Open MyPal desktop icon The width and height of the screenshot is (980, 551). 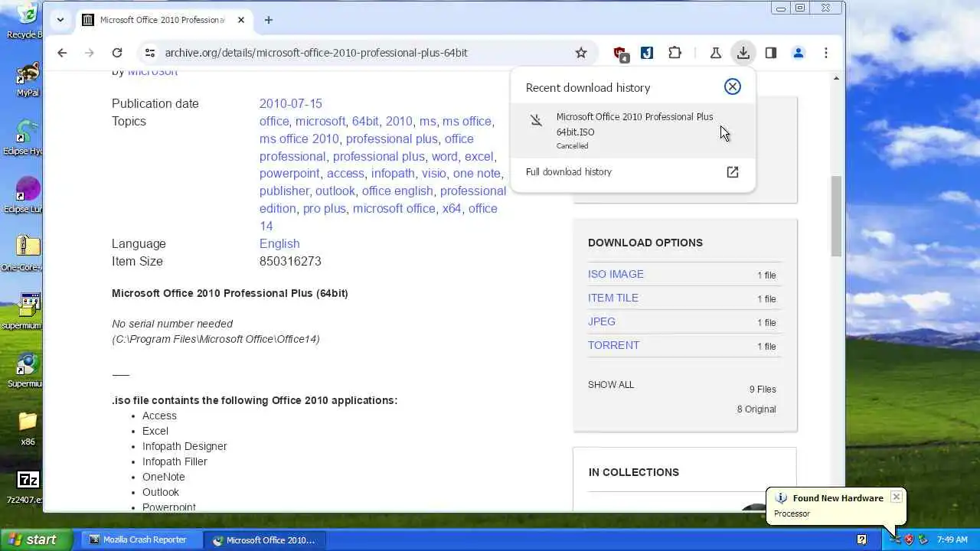28,80
